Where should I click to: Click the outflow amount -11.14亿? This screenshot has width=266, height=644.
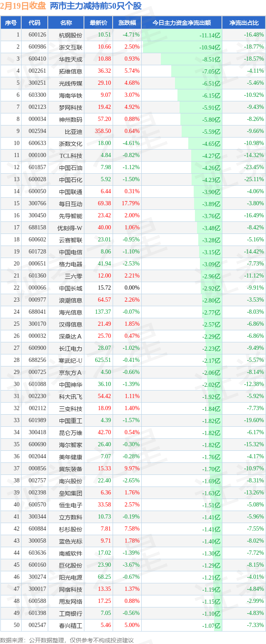[x=210, y=36]
